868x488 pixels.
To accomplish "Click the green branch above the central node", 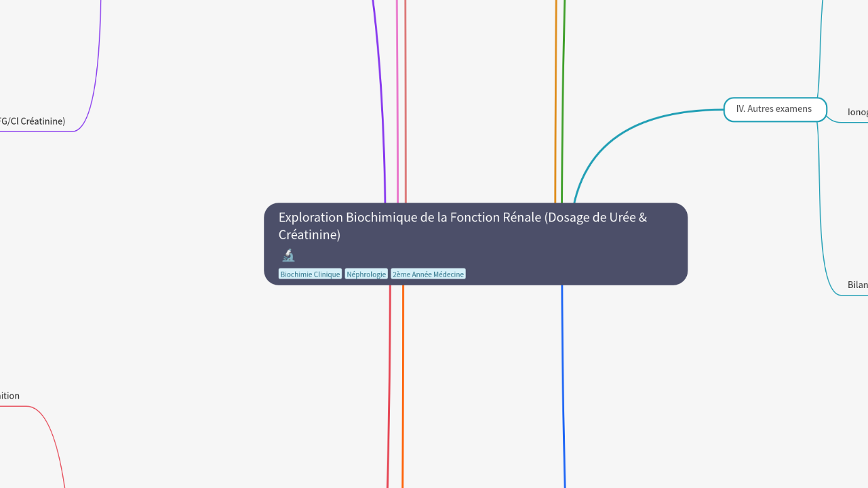I will [561, 102].
